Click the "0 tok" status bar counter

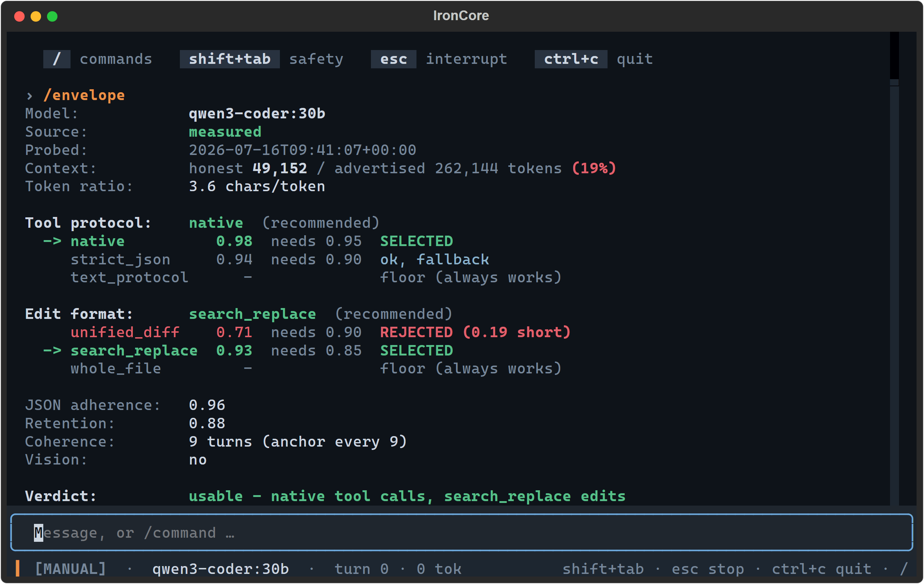point(439,569)
